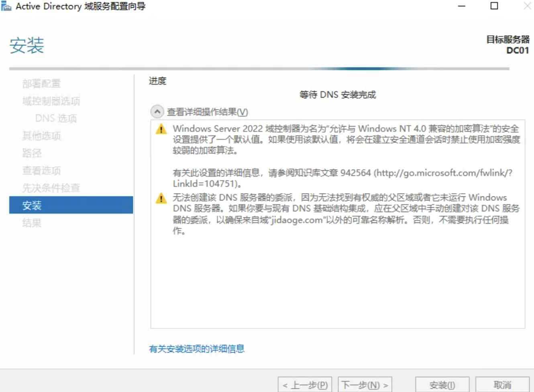Click the 目标服务器 DC01 label

click(x=508, y=45)
